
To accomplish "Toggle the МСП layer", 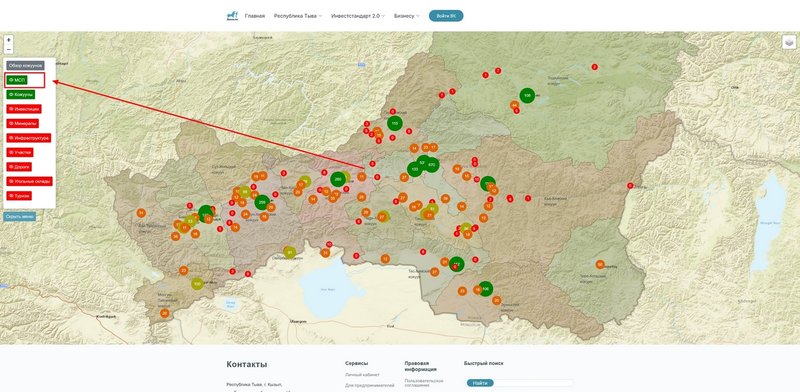I will (x=17, y=80).
